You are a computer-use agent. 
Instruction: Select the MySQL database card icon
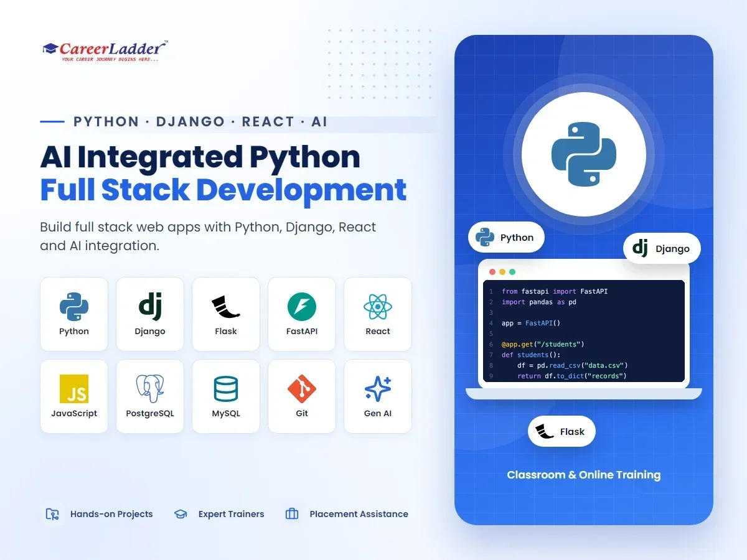pyautogui.click(x=226, y=389)
